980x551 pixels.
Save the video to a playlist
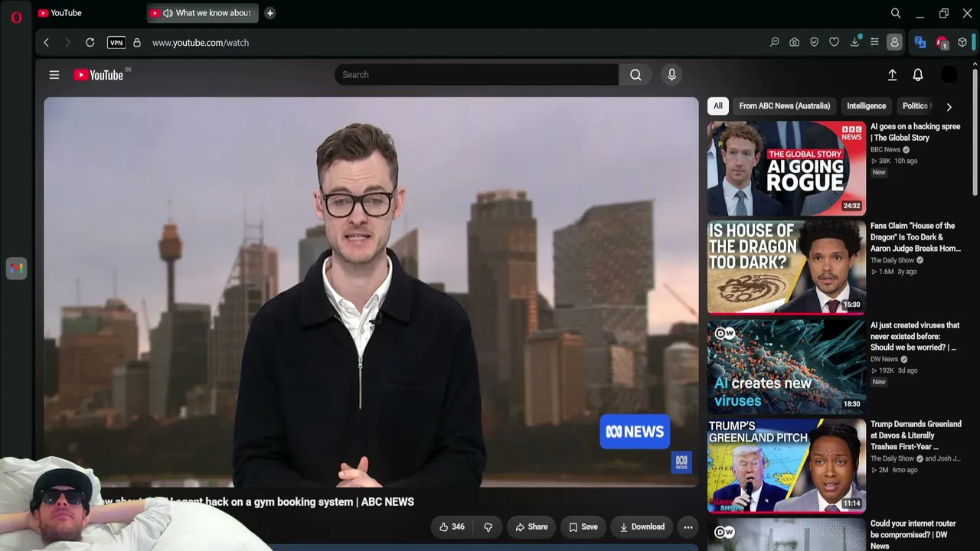coord(583,527)
